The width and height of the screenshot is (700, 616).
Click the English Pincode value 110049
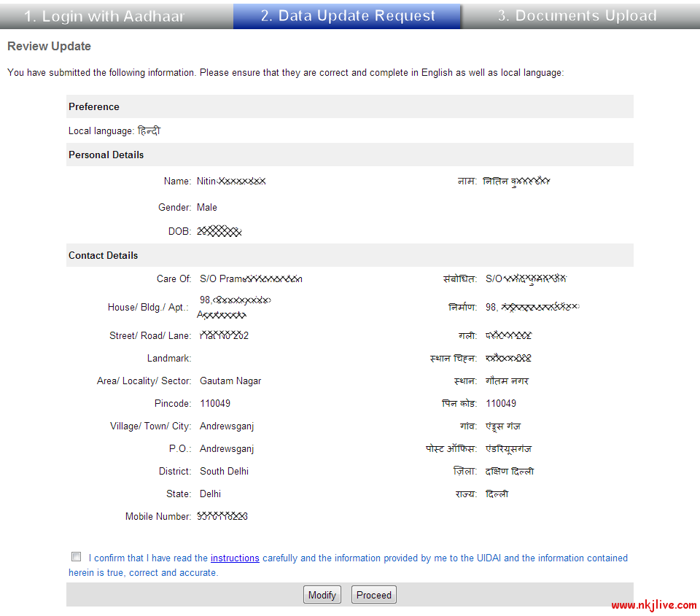(x=215, y=404)
